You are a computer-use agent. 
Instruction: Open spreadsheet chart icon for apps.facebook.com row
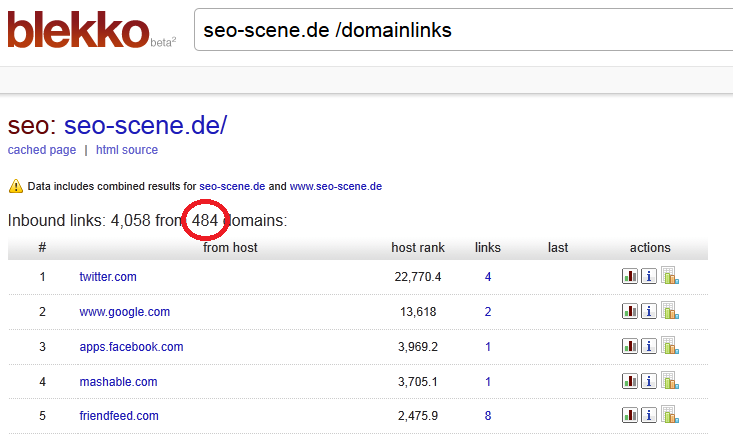point(670,346)
